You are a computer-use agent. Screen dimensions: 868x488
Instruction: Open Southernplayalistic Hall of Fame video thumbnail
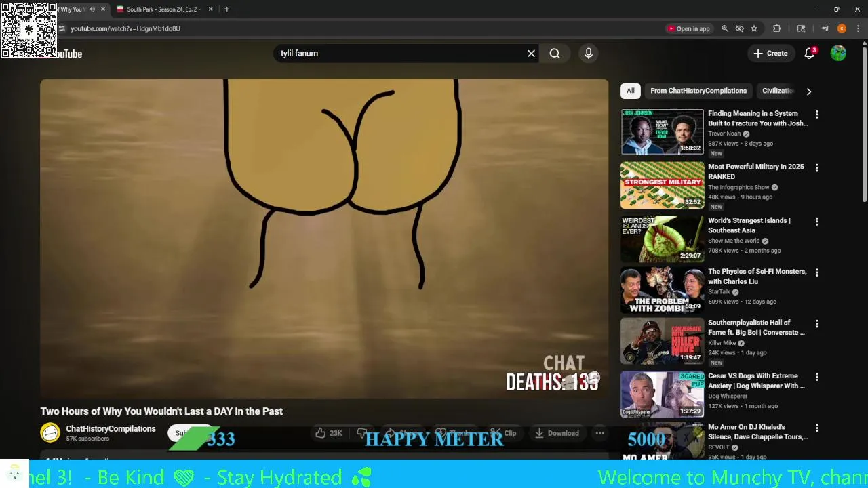pos(663,341)
